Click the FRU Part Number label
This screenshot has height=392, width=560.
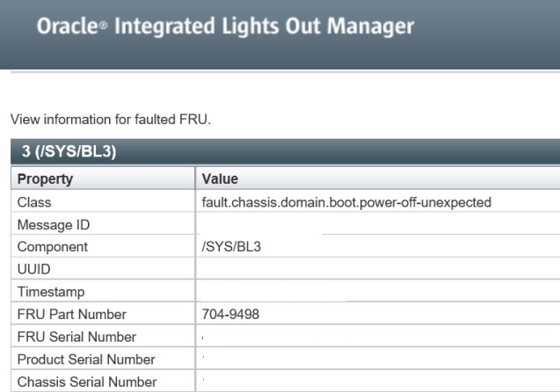point(72,314)
